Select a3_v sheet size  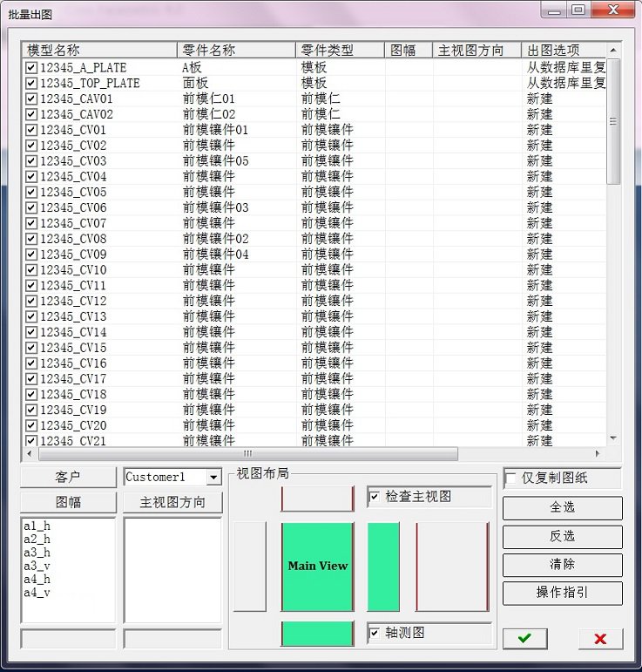pos(37,567)
